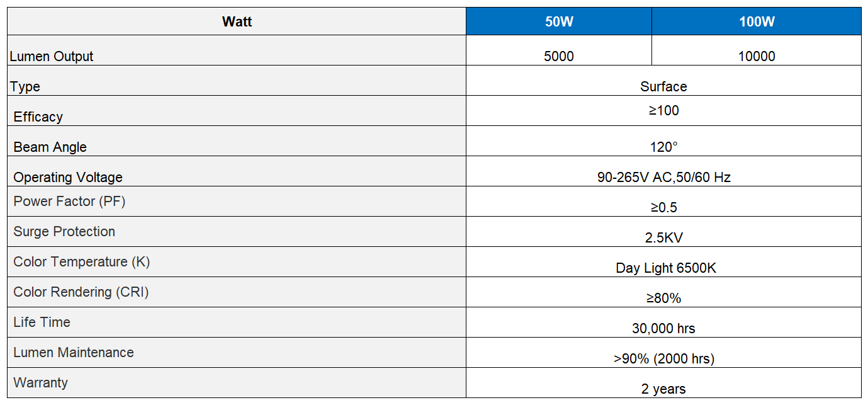Click the Efficacy row label
The image size is (868, 405).
pos(38,117)
